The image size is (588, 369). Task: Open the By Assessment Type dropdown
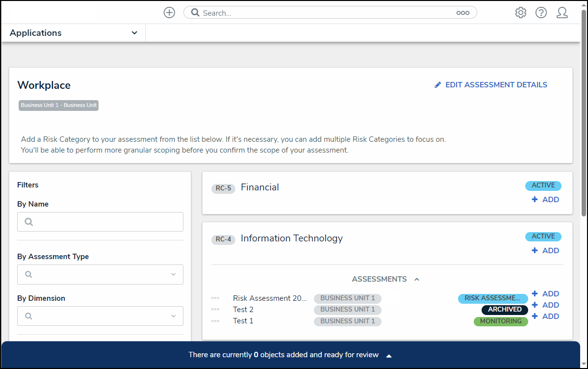coord(100,274)
